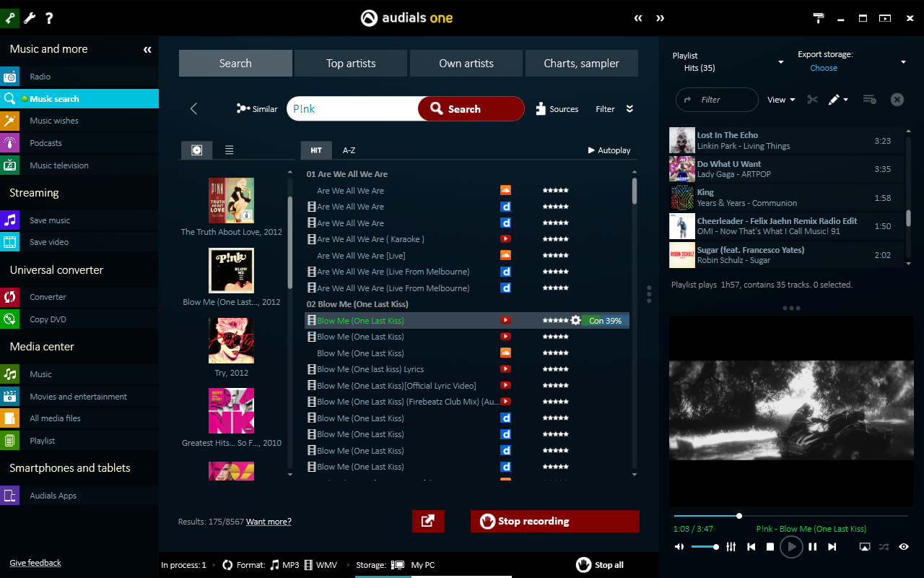Viewport: 924px width, 578px height.
Task: Switch to list view
Action: [229, 150]
